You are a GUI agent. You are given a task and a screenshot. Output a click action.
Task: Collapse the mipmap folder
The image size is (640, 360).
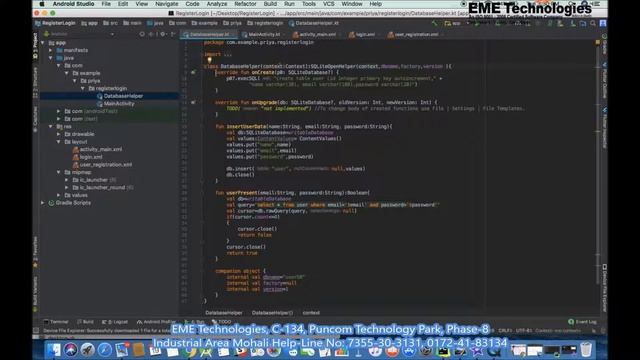(x=59, y=172)
